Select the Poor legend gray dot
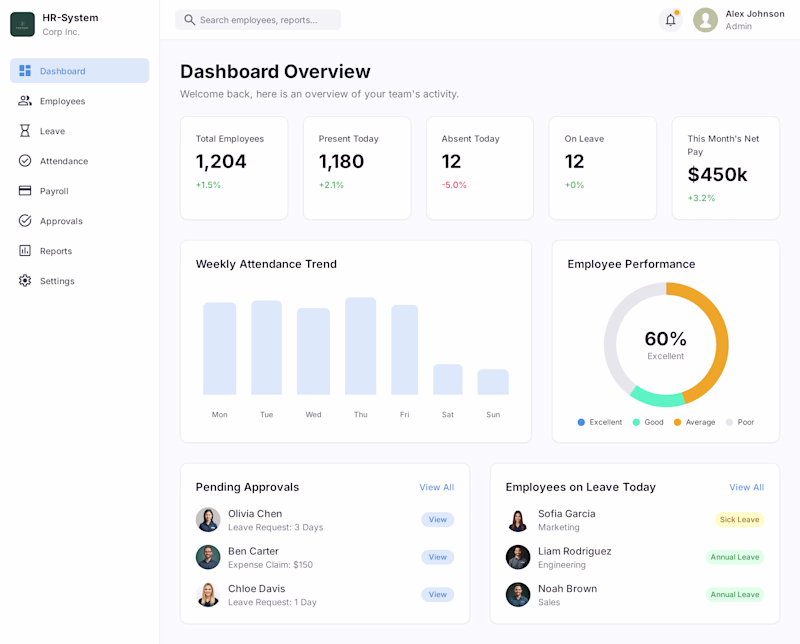Screen dimensions: 800x644 click(730, 422)
